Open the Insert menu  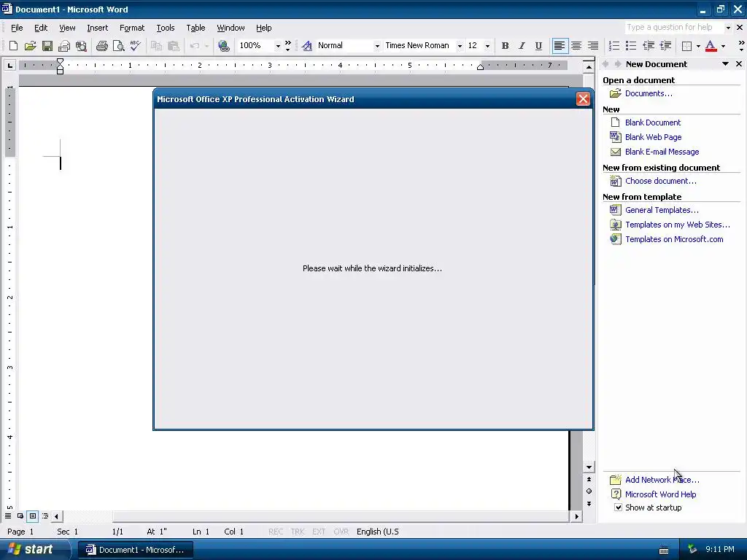[97, 28]
